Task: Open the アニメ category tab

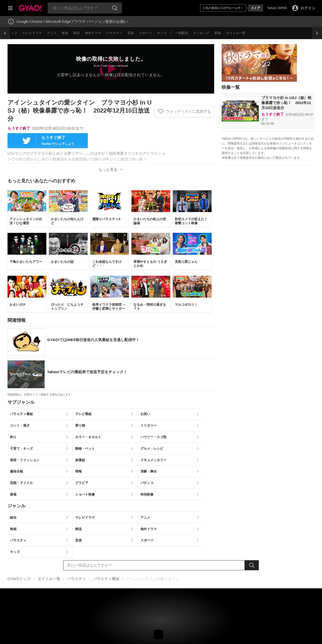Action: [x=52, y=33]
